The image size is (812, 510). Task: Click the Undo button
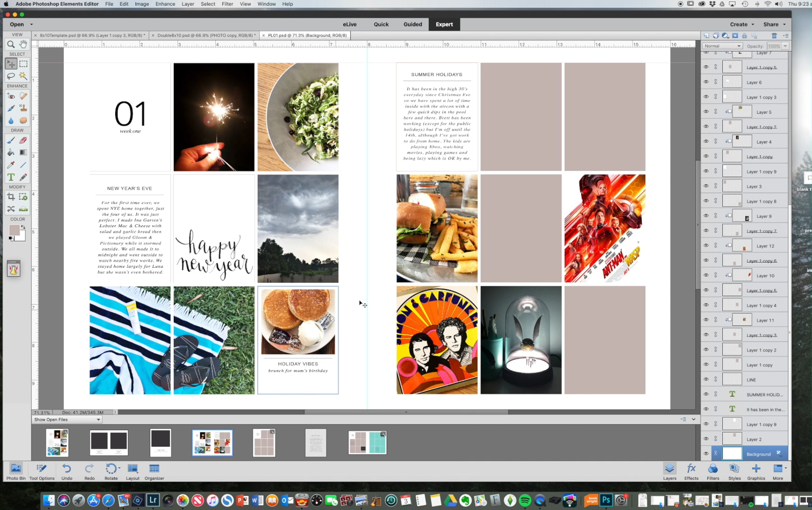pos(67,472)
